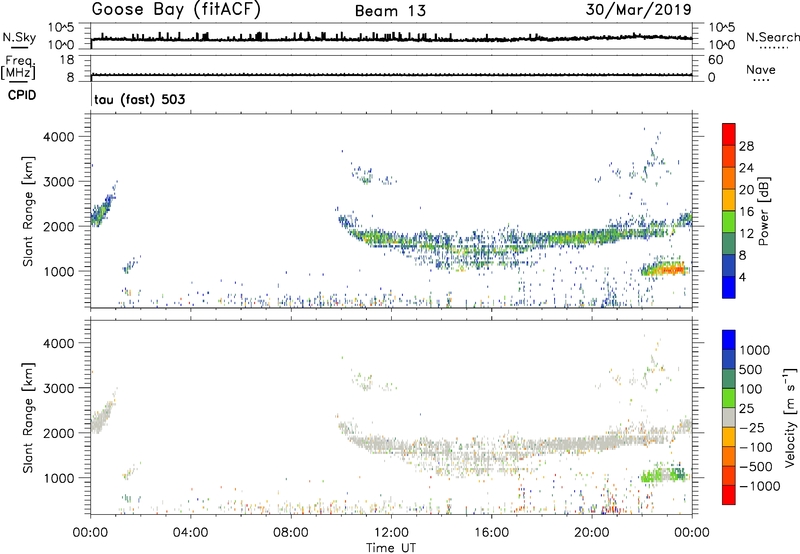Screen dimensions: 800x554
Task: Click the 'Power [dB]' color bar label
Action: tap(764, 211)
